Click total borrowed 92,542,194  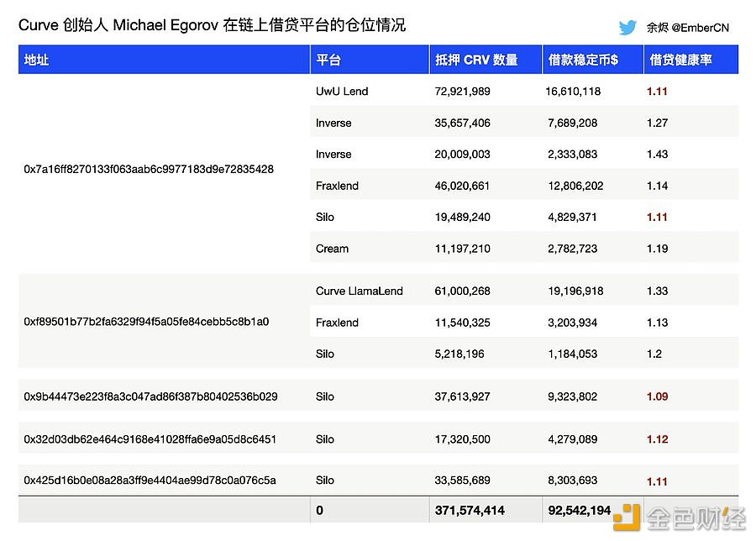[580, 510]
